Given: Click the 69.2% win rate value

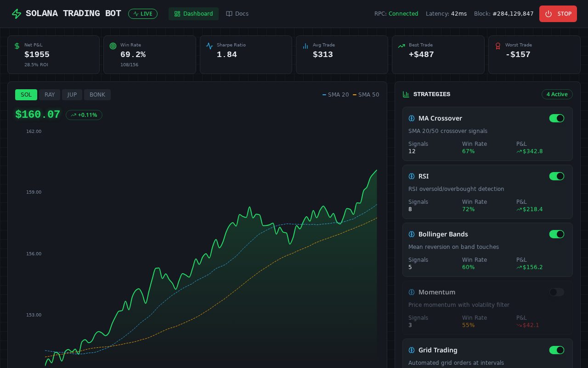Looking at the screenshot, I should pyautogui.click(x=133, y=54).
